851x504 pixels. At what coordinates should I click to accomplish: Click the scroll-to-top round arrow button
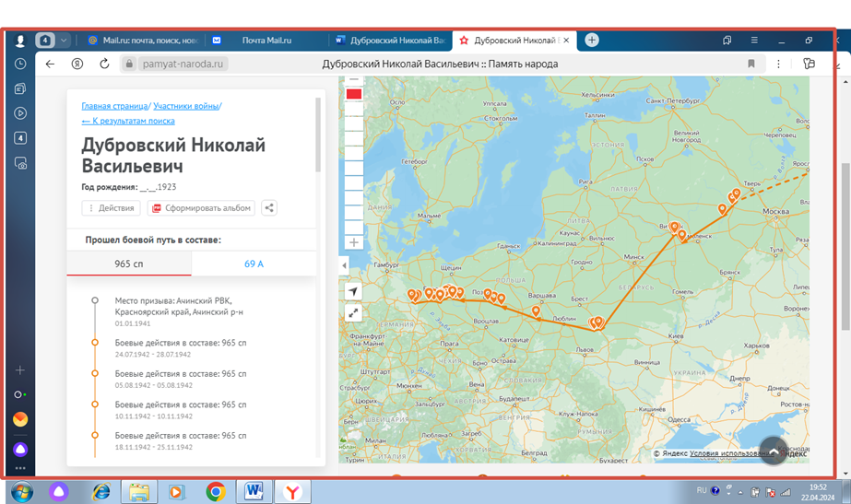click(x=774, y=451)
